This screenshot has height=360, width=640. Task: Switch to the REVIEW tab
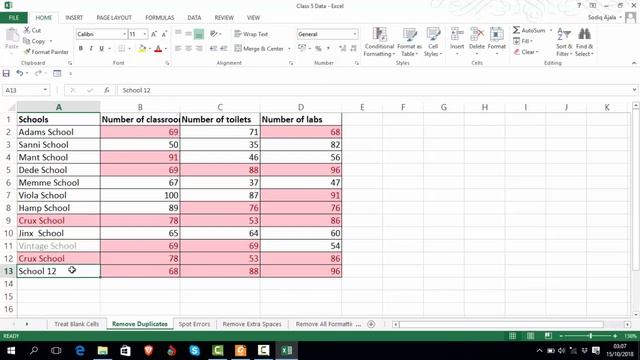click(224, 18)
